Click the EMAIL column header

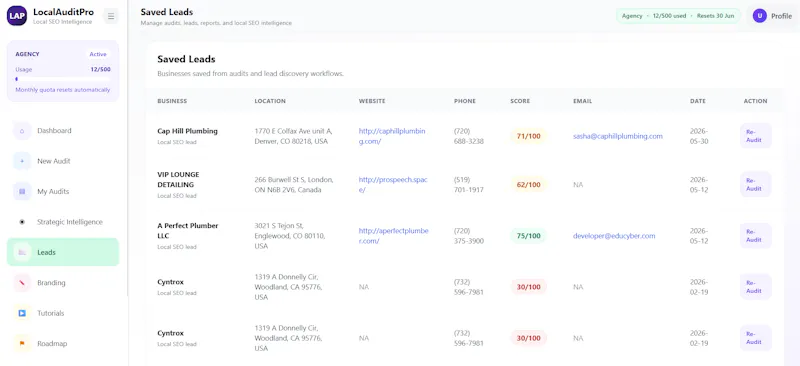[582, 101]
